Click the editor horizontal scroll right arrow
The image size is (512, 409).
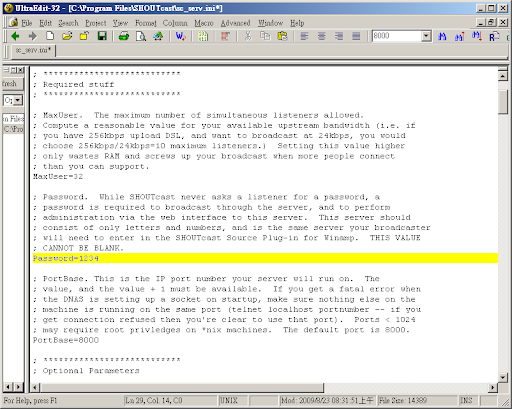[x=493, y=387]
